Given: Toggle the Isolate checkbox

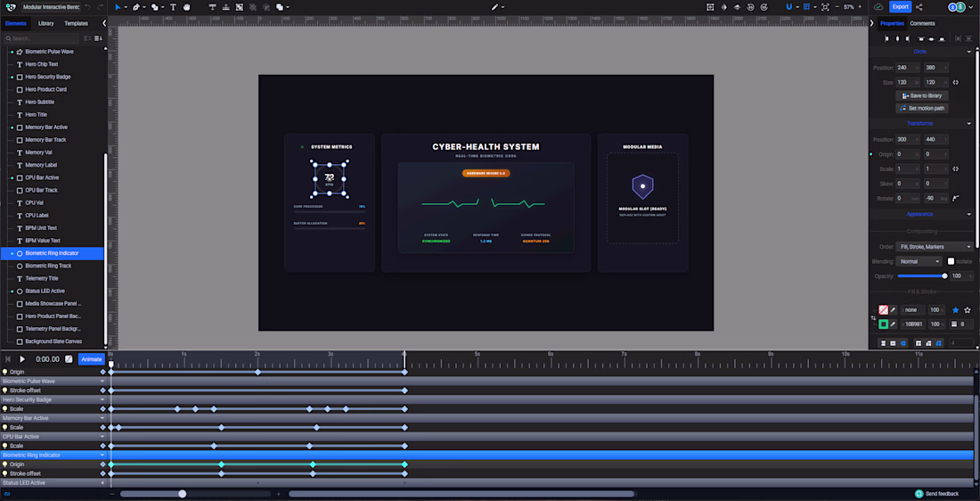Looking at the screenshot, I should point(951,261).
